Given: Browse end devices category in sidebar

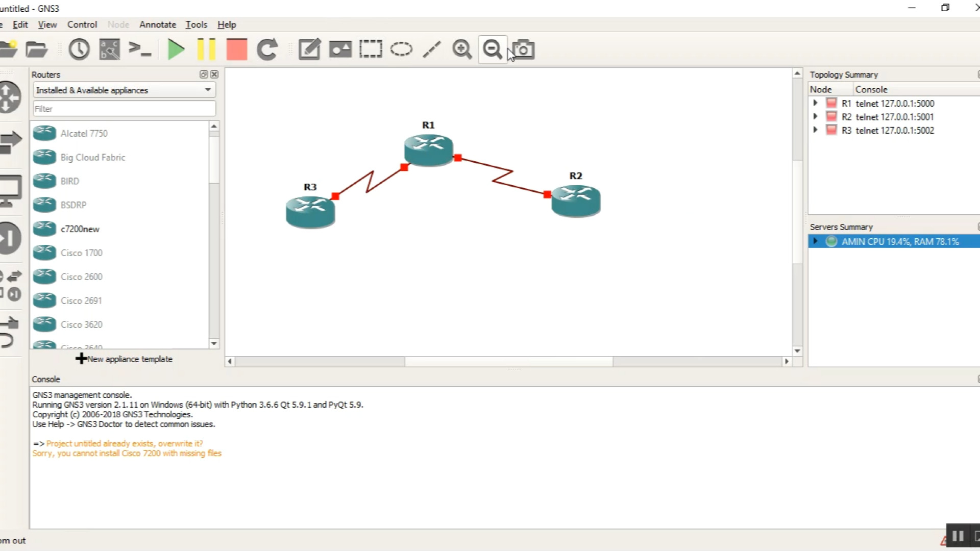Looking at the screenshot, I should [11, 190].
